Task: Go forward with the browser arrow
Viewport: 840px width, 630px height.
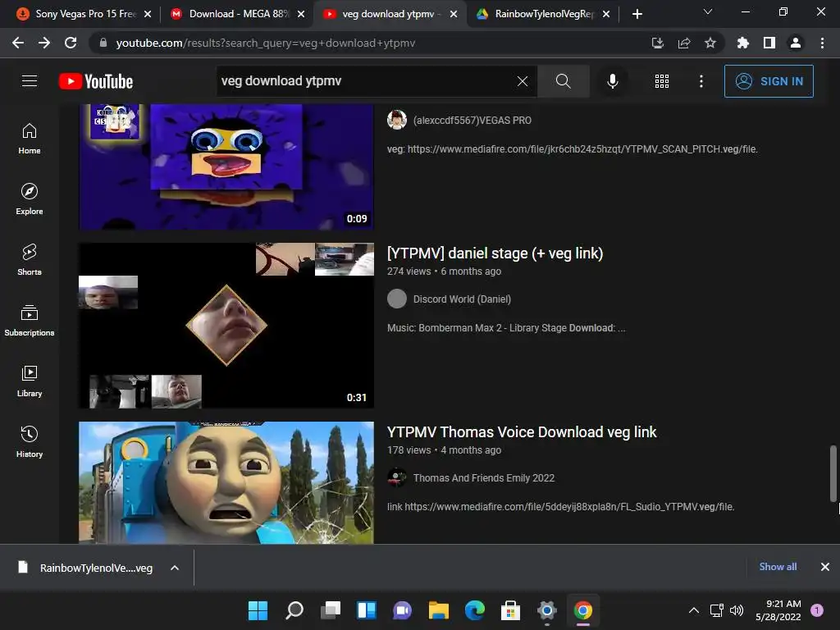Action: point(44,43)
